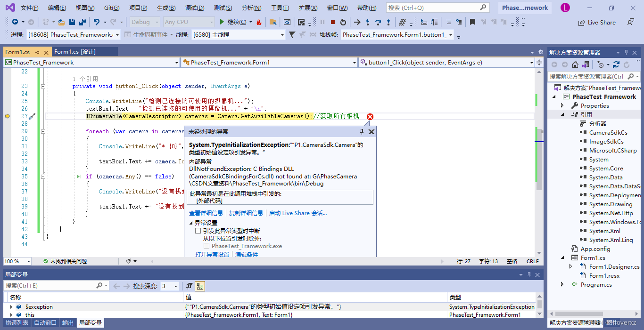Open the 生成(B) menu
This screenshot has height=330, width=644.
166,8
